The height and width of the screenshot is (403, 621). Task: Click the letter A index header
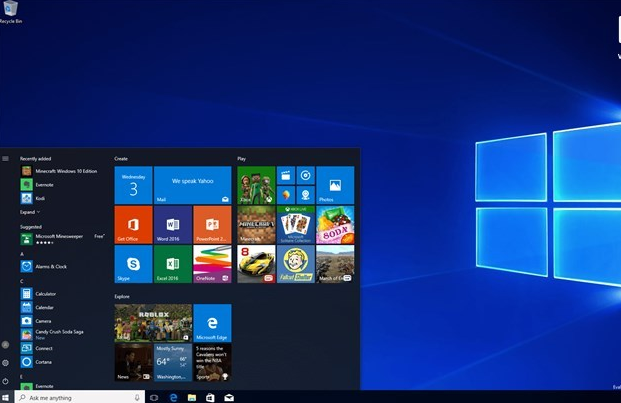[22, 254]
